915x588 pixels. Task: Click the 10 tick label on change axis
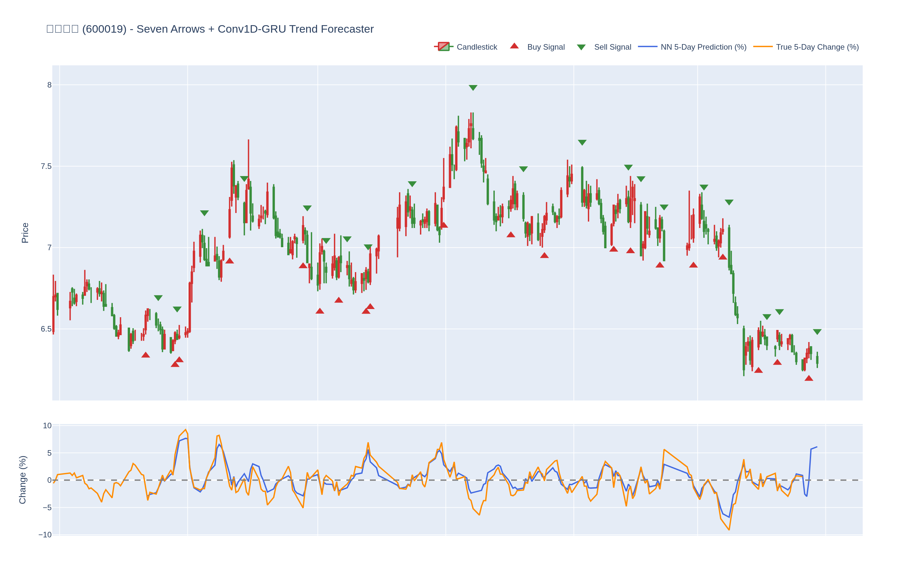(x=47, y=426)
